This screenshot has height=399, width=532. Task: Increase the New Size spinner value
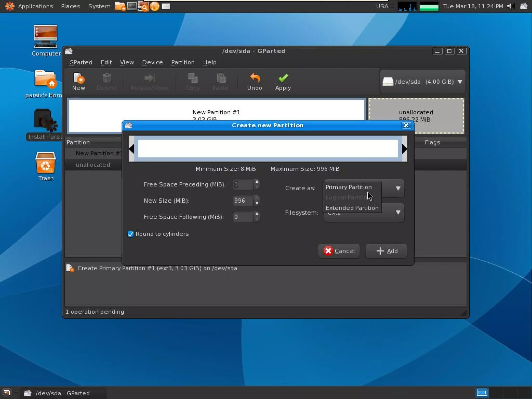(x=257, y=198)
